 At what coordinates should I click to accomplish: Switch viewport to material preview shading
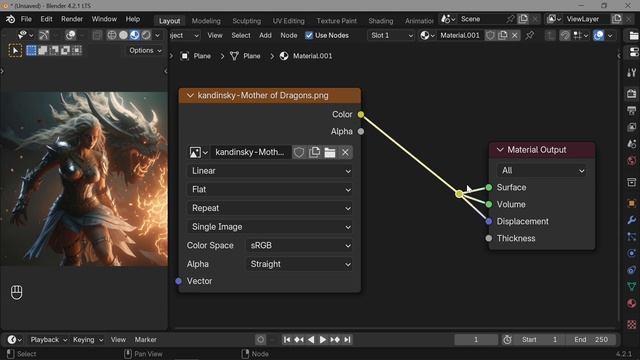[x=134, y=35]
